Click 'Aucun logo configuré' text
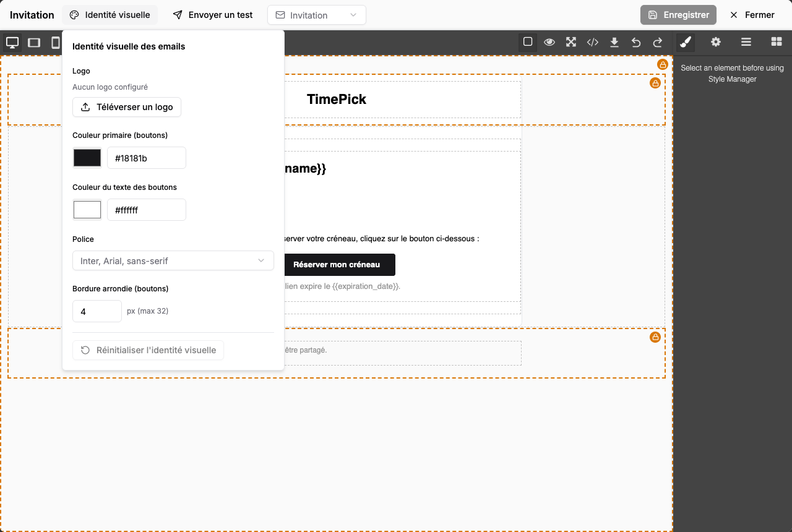This screenshot has height=532, width=792. click(110, 87)
